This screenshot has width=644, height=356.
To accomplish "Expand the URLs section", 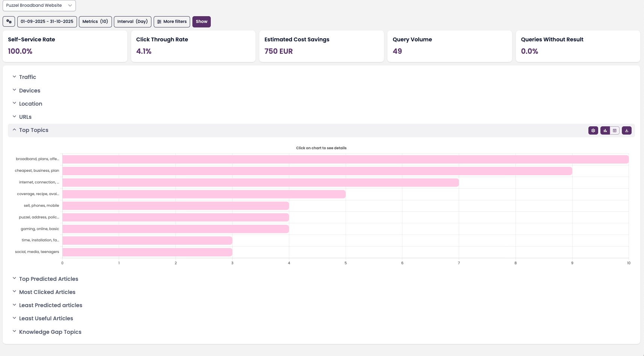I will click(x=25, y=117).
